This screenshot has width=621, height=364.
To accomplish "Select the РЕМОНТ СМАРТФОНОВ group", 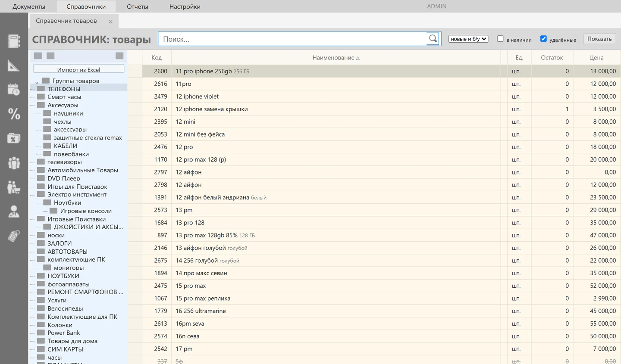I will pyautogui.click(x=85, y=292).
